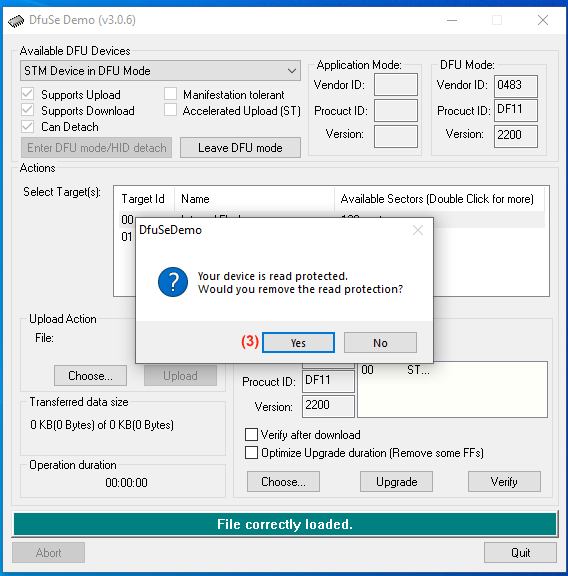This screenshot has height=576, width=568.
Task: Click Application Mode Version field
Action: pyautogui.click(x=396, y=136)
